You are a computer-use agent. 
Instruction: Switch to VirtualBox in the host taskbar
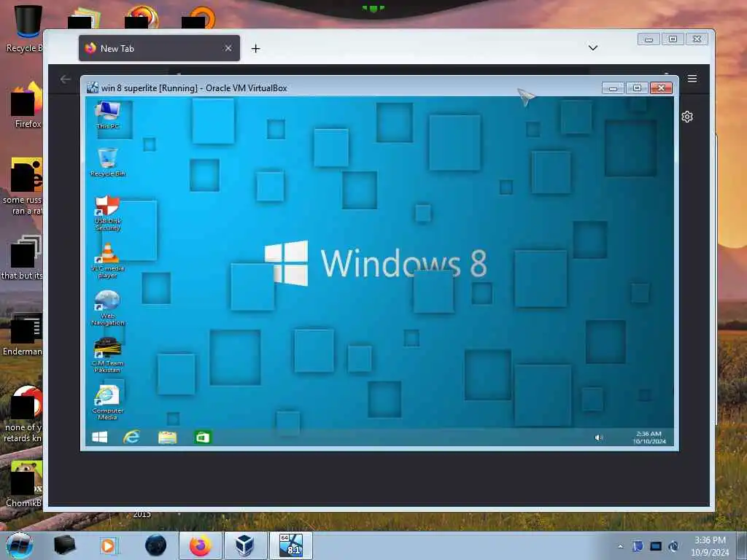tap(245, 545)
